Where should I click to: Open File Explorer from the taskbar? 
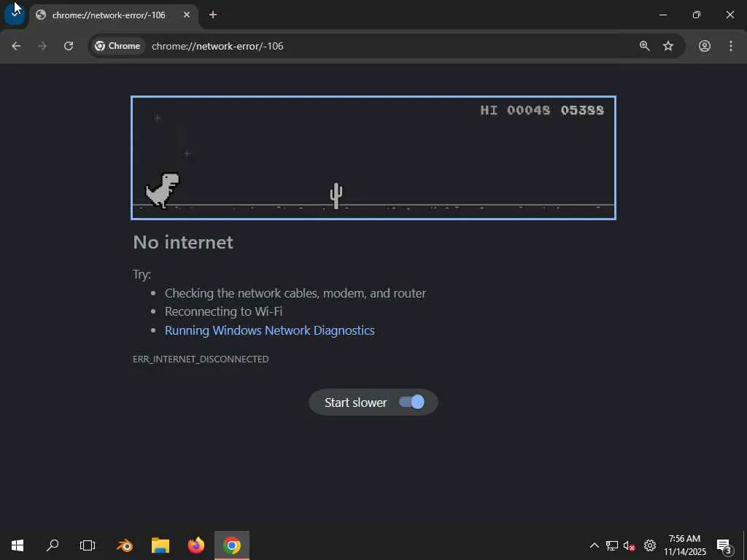[x=160, y=545]
